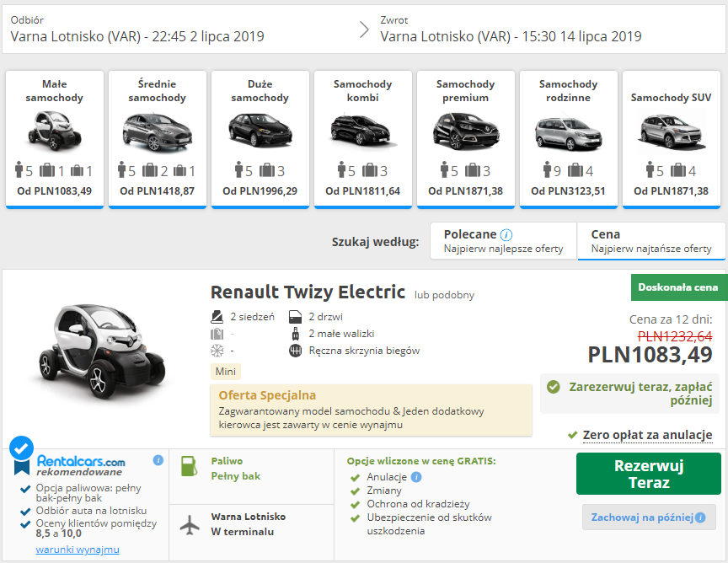Click the W terminalu location text
Screen dimensions: 728x563
(242, 532)
